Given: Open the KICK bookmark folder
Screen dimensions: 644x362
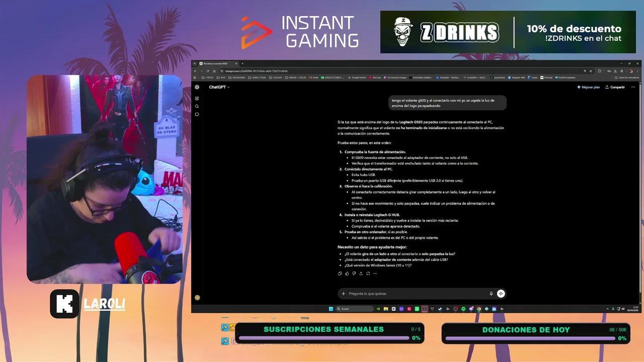Looking at the screenshot, I should click(221, 77).
